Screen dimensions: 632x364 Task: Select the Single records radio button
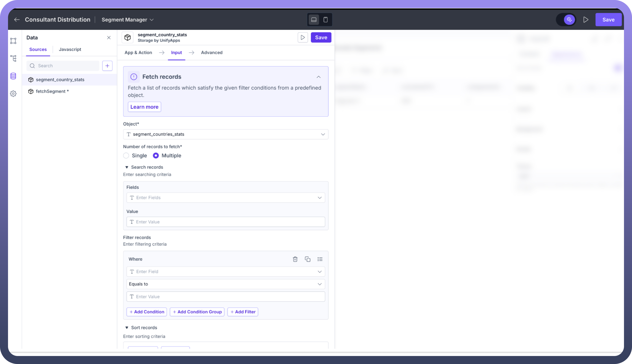126,156
